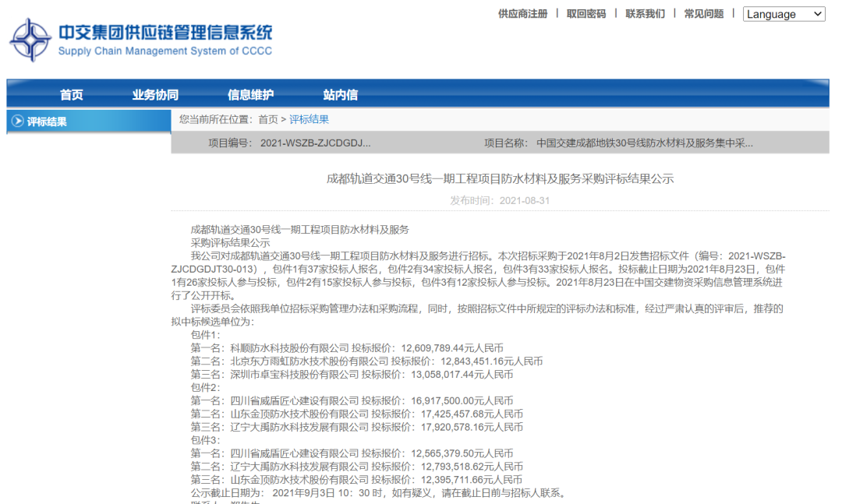
Task: Click the bid price 17,425,457.68元人民币
Action: (x=472, y=414)
